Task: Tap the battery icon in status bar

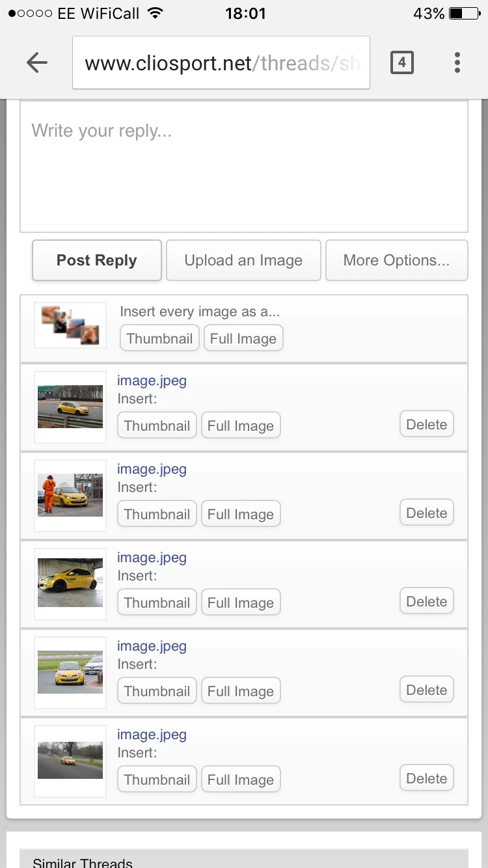Action: 464,13
